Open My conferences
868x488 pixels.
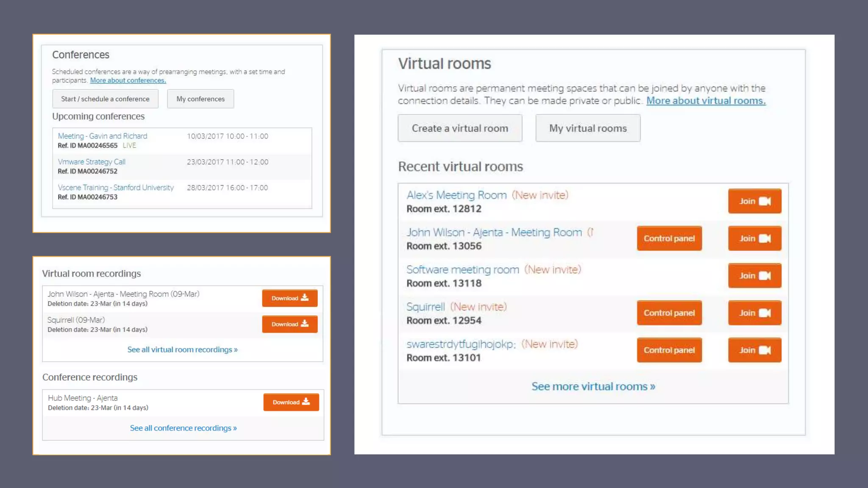point(200,99)
